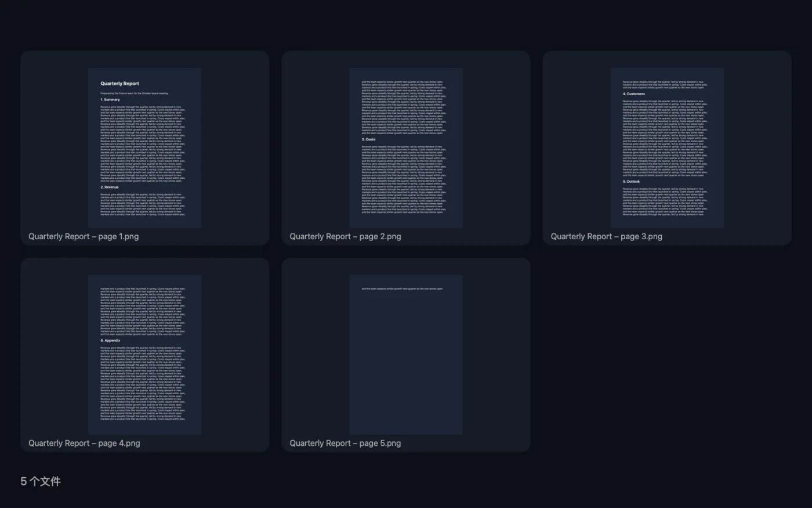The image size is (812, 508).
Task: Select file name 'Quarterly Report – page 3.png'
Action: [606, 236]
